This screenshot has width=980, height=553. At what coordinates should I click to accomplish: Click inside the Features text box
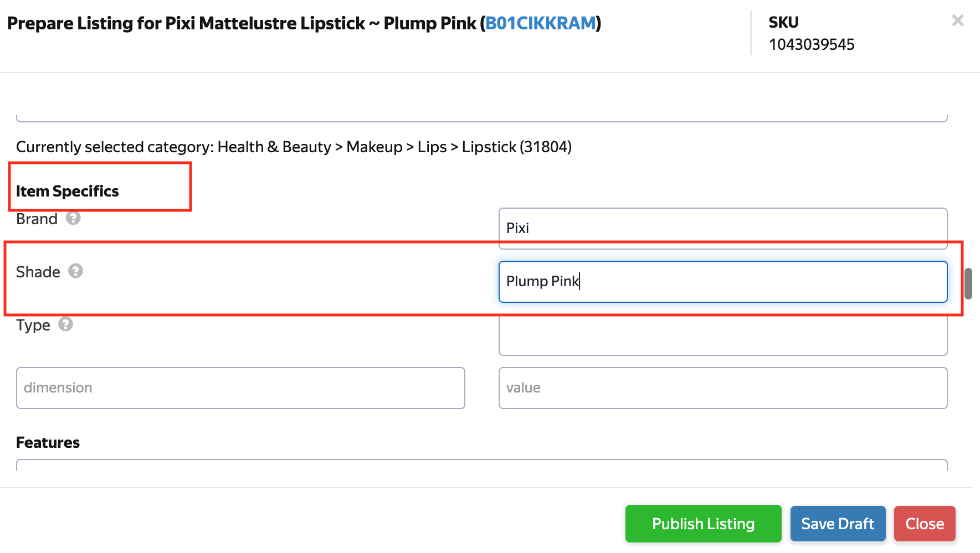tap(482, 465)
